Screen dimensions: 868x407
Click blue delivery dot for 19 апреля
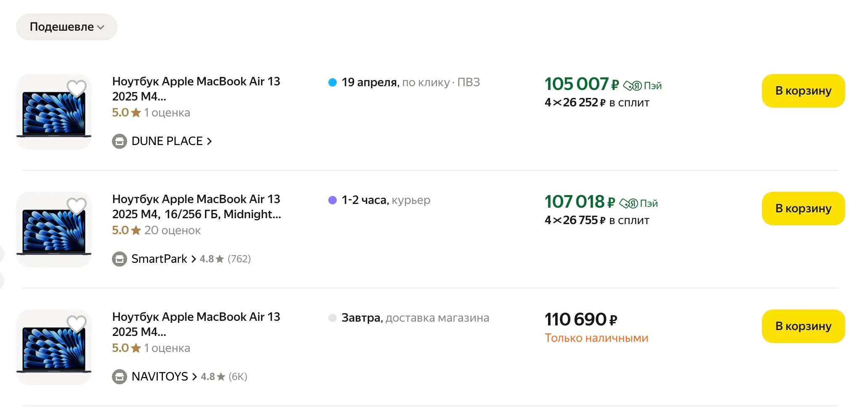pos(333,82)
